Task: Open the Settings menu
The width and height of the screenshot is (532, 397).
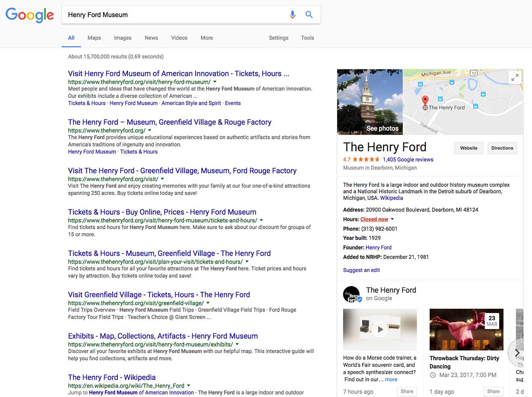Action: click(279, 38)
